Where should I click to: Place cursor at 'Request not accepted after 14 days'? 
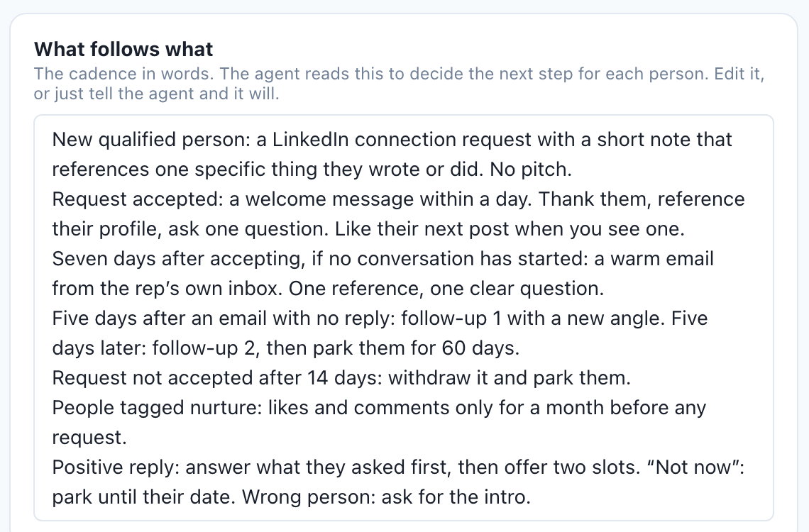[x=217, y=378]
